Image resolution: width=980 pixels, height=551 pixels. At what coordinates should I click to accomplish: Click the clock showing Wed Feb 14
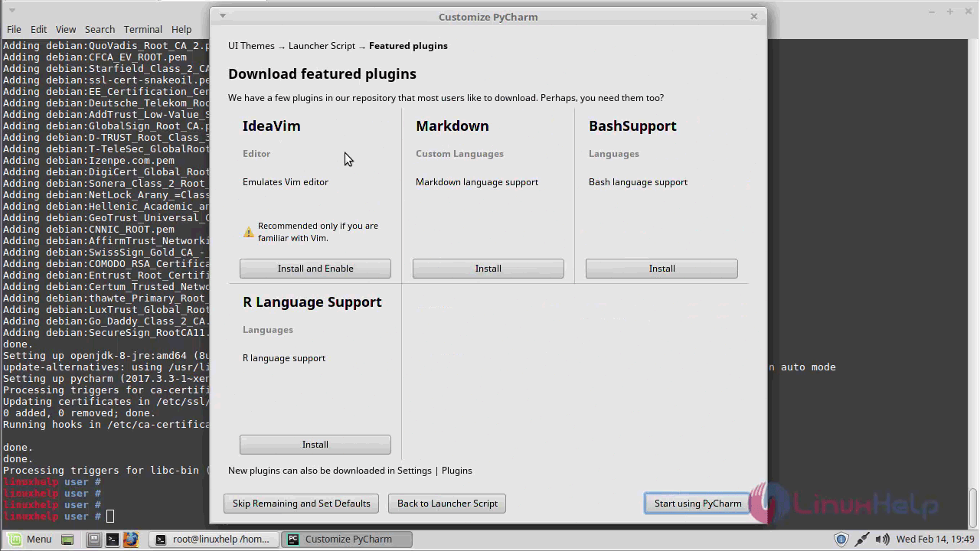click(x=936, y=540)
